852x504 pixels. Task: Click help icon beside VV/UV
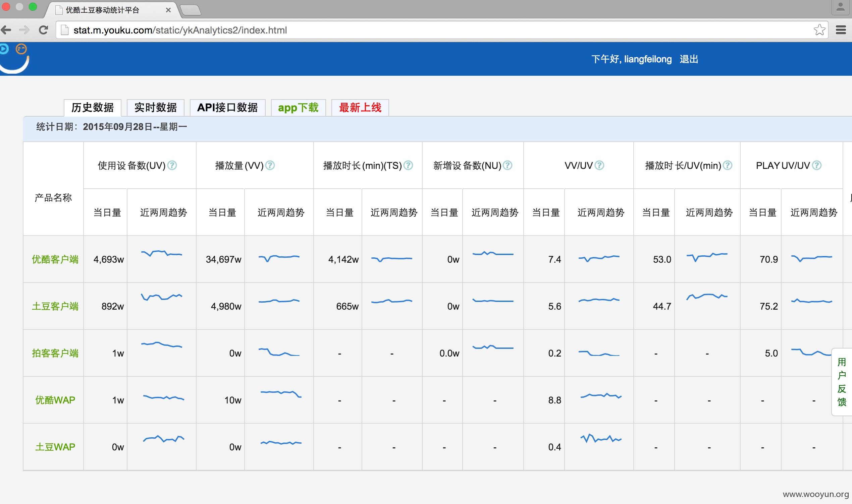tap(599, 166)
